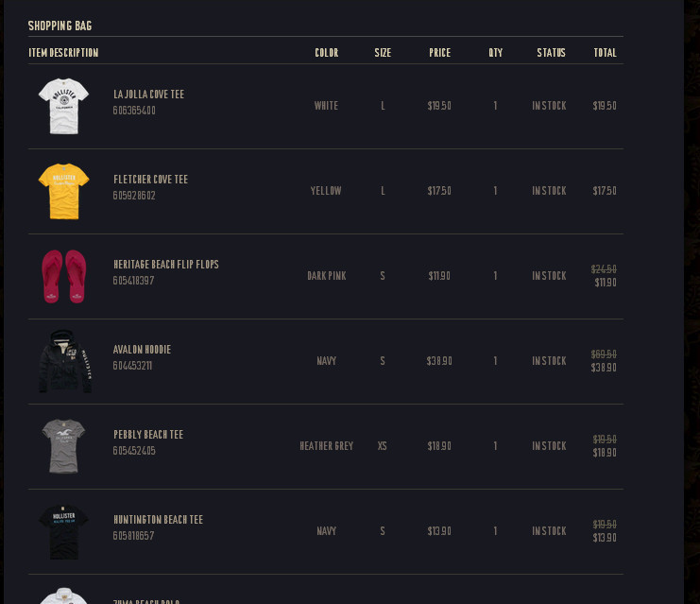Click the grey Pebbly Beach Tee image
Screen dimensions: 700x604
(x=63, y=446)
